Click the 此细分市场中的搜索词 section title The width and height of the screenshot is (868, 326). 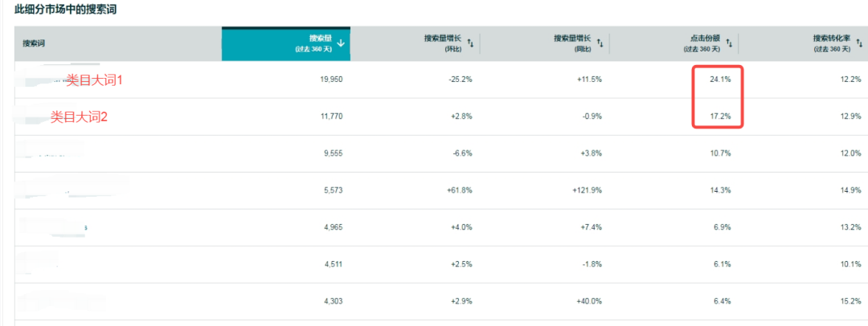[65, 10]
